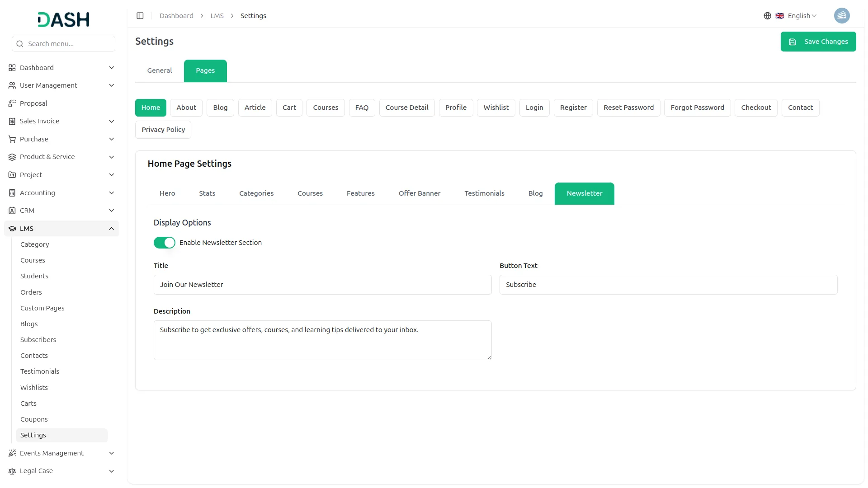Collapse the LMS menu chevron
Image resolution: width=868 pixels, height=488 pixels.
[111, 229]
